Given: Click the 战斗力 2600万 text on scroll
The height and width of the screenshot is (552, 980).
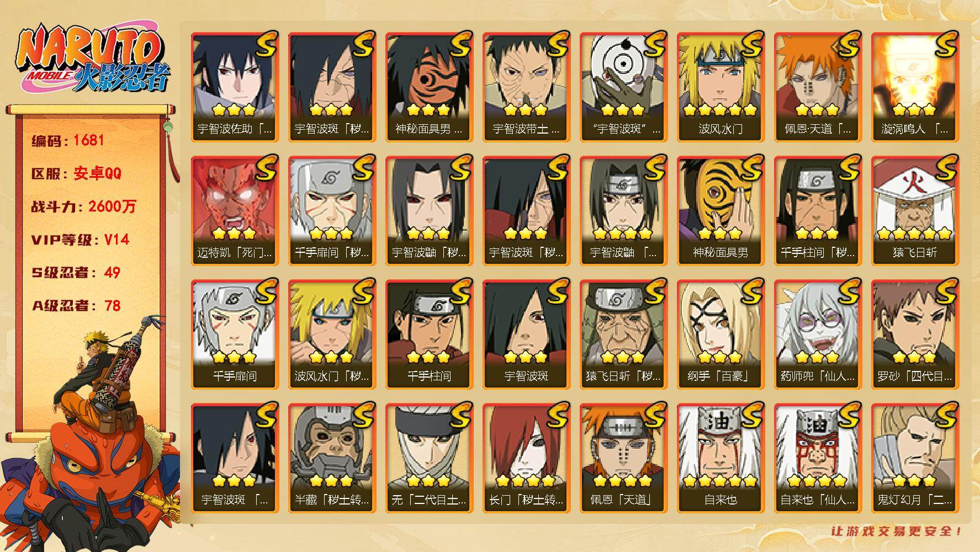Looking at the screenshot, I should pos(83,206).
